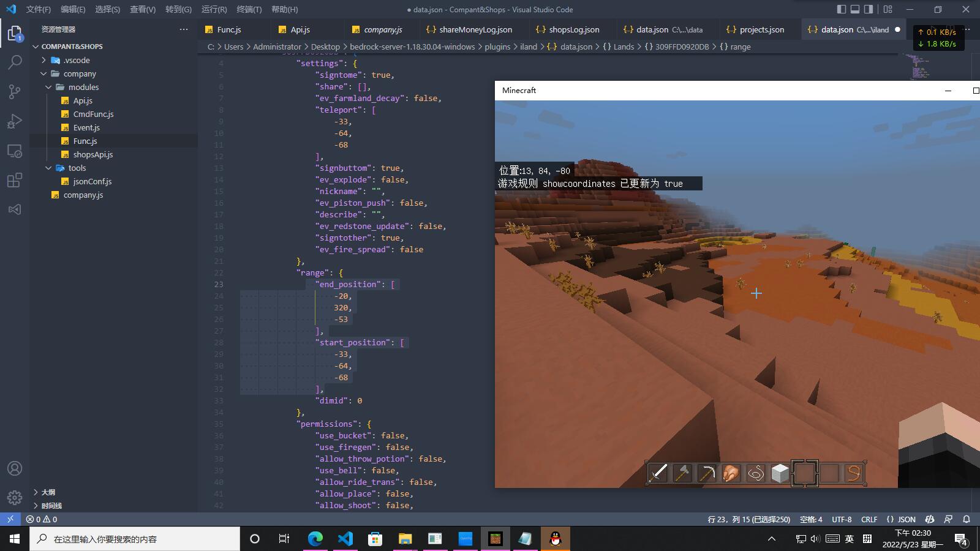Toggle the 英 input language indicator
980x551 pixels.
[x=850, y=539]
